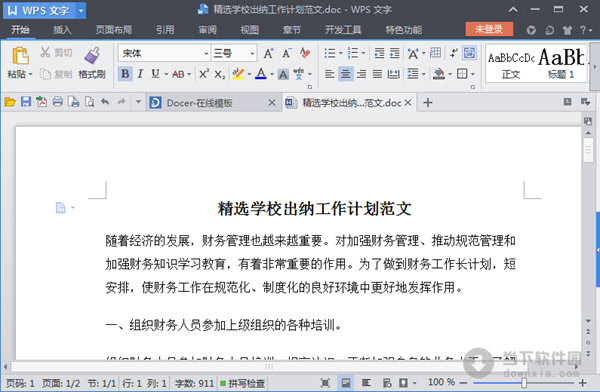Export document to PDF icon
This screenshot has width=600, height=392.
[41, 102]
